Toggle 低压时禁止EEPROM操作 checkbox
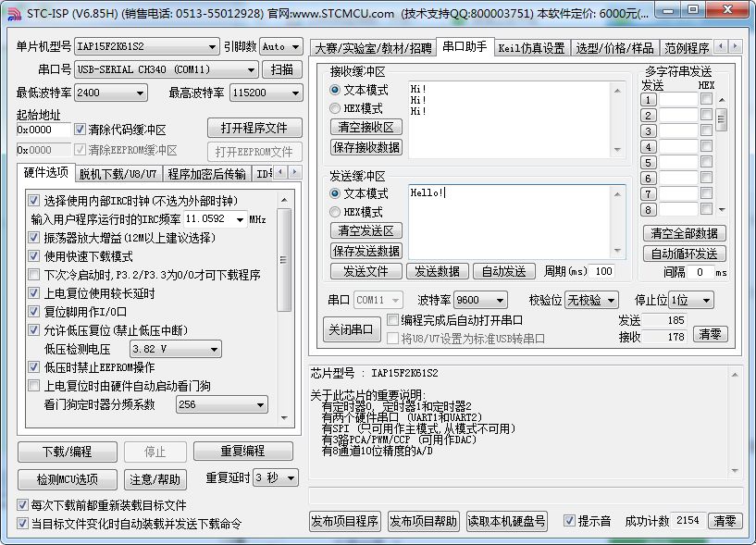 pos(33,367)
